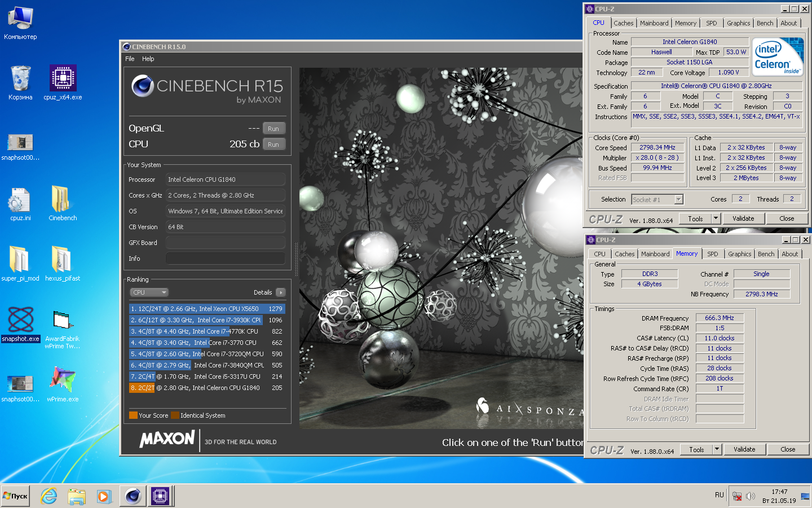Select the cpuz.ini file icon

[20, 204]
